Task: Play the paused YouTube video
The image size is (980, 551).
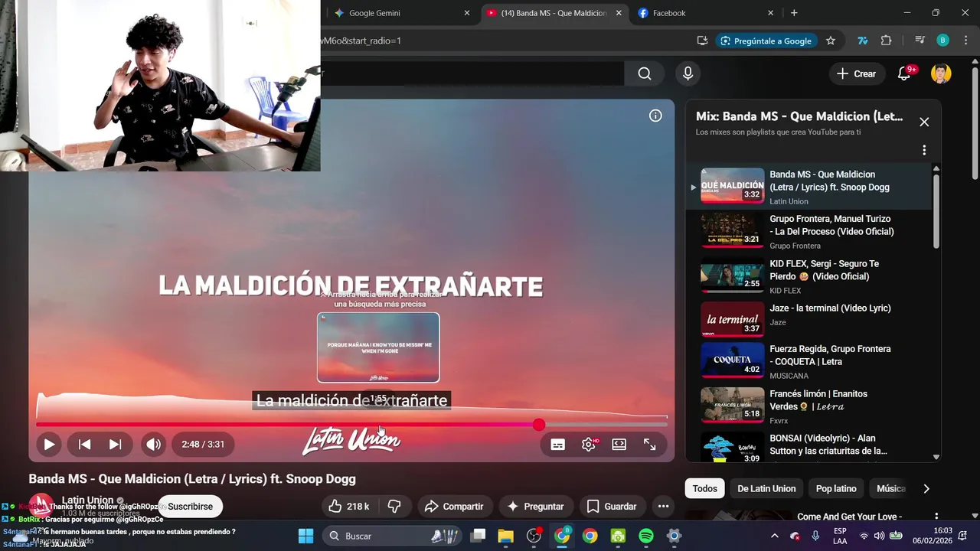Action: pyautogui.click(x=49, y=444)
